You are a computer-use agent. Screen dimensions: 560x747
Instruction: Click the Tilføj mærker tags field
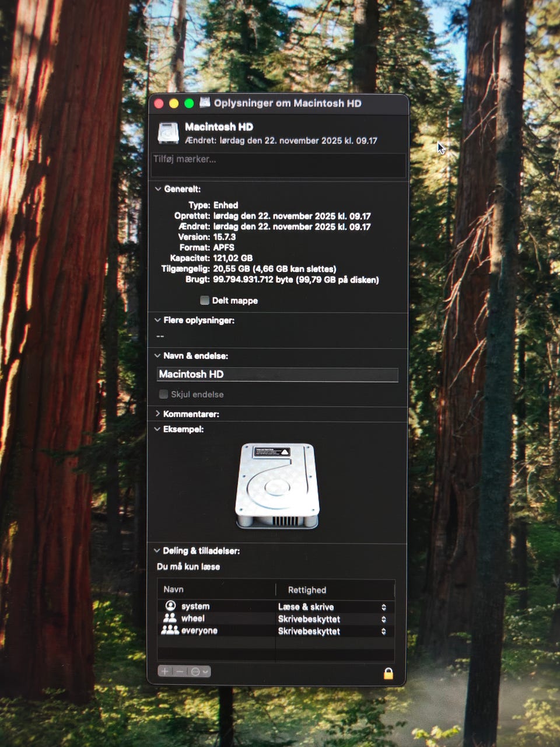[x=278, y=165]
